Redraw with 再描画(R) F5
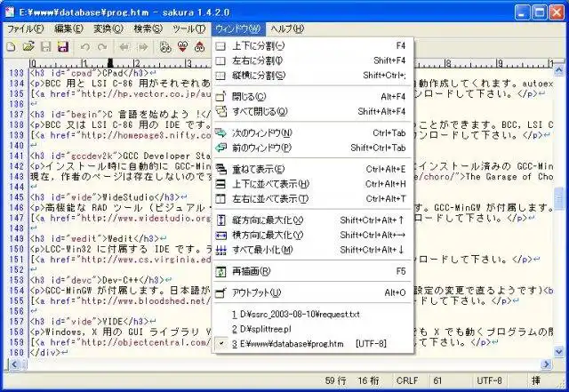 (x=313, y=271)
